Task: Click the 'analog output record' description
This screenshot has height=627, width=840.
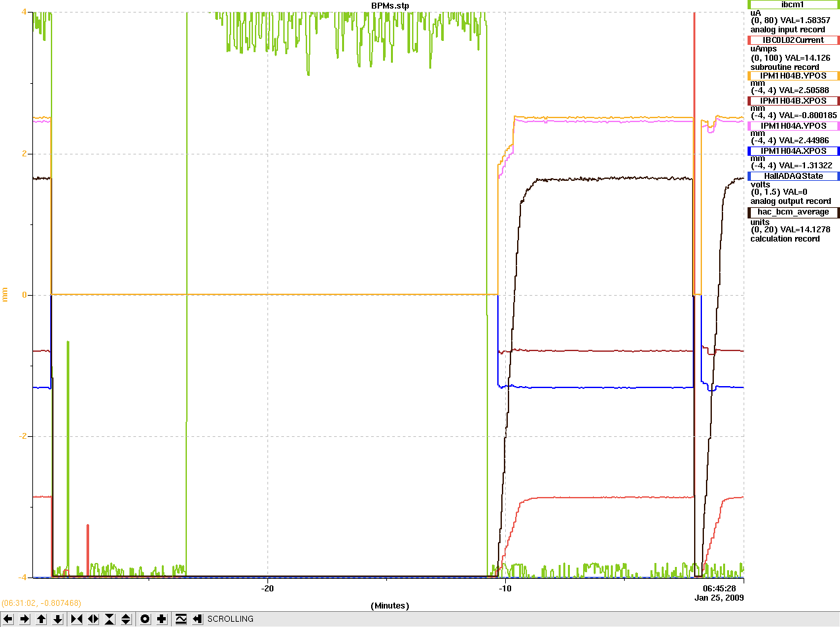Action: 790,201
